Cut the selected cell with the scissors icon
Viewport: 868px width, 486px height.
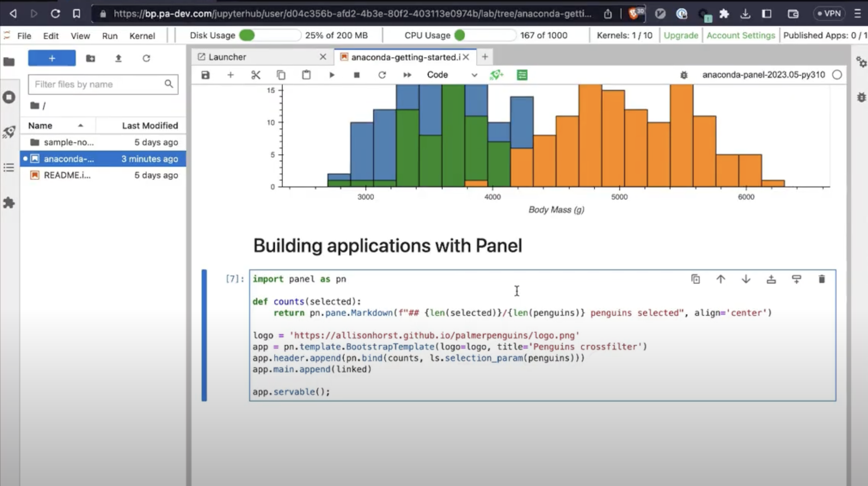pos(256,75)
